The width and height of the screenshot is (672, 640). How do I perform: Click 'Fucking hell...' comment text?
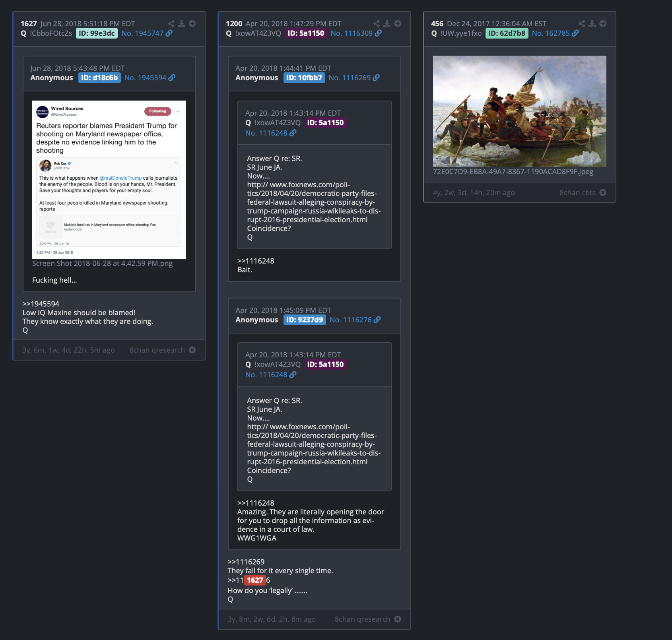(54, 280)
